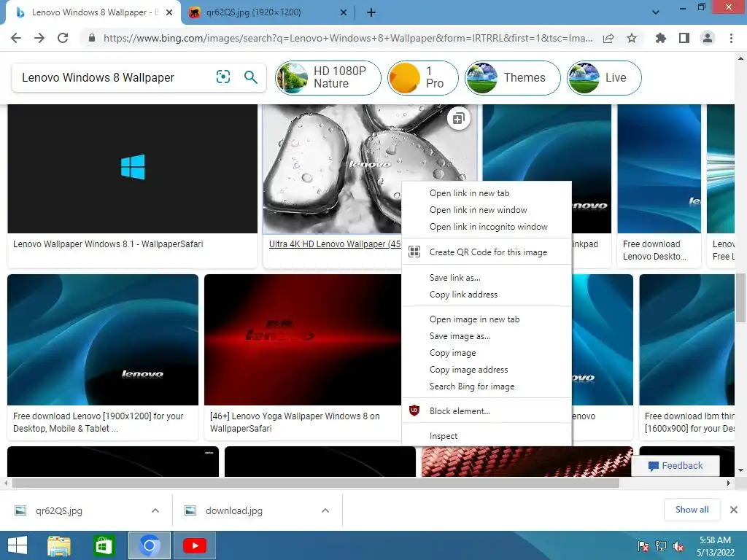
Task: Click the muted volume tray icon
Action: coord(678,546)
